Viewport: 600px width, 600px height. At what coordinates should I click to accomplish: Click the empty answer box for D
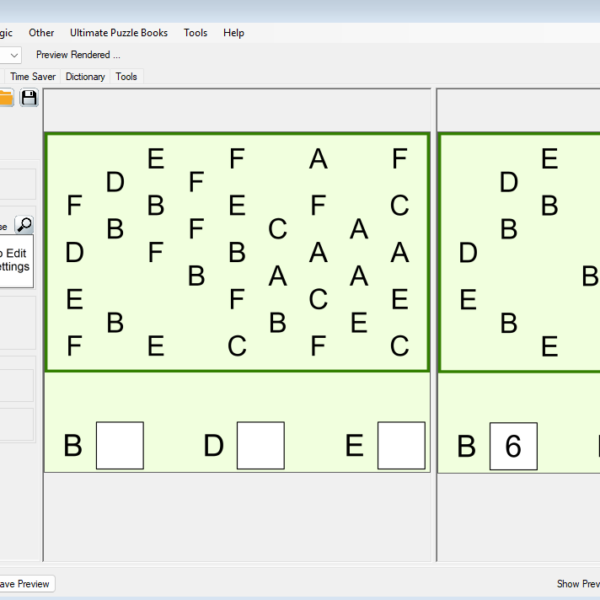tap(260, 446)
